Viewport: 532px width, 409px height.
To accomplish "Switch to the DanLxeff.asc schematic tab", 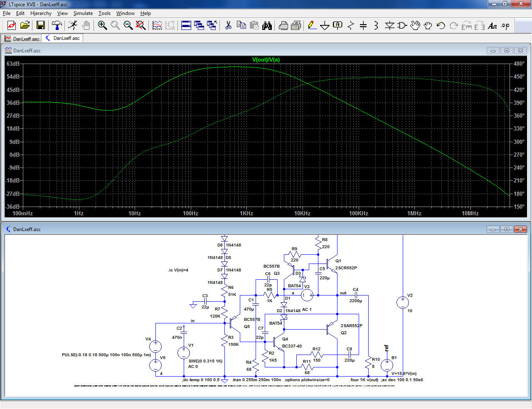I will pos(62,38).
